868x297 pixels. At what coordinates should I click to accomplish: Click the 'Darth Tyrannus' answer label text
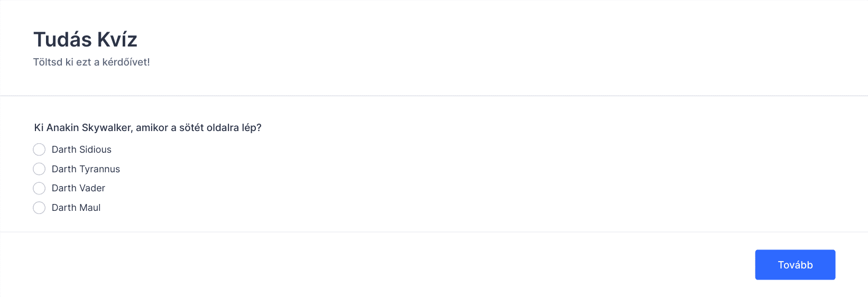[x=86, y=169]
